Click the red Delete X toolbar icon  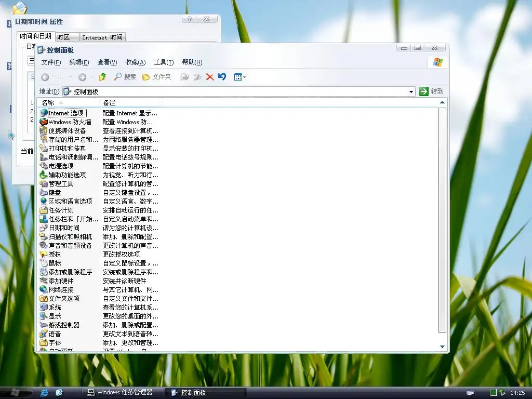pos(210,77)
